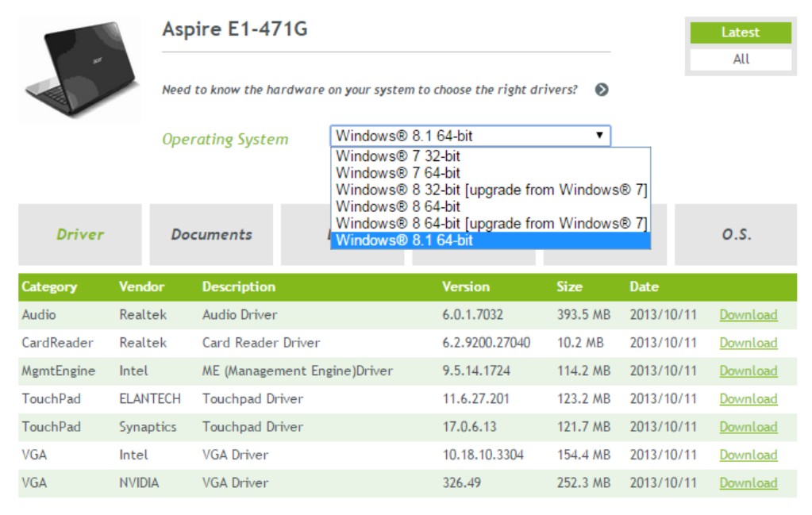The width and height of the screenshot is (812, 515).
Task: Select the Latest filter button
Action: (x=740, y=33)
